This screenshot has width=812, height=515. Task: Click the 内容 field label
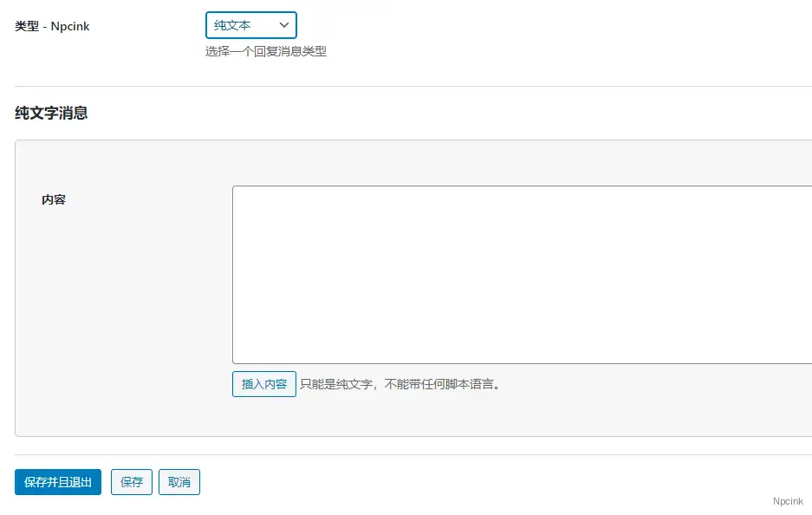[x=55, y=199]
